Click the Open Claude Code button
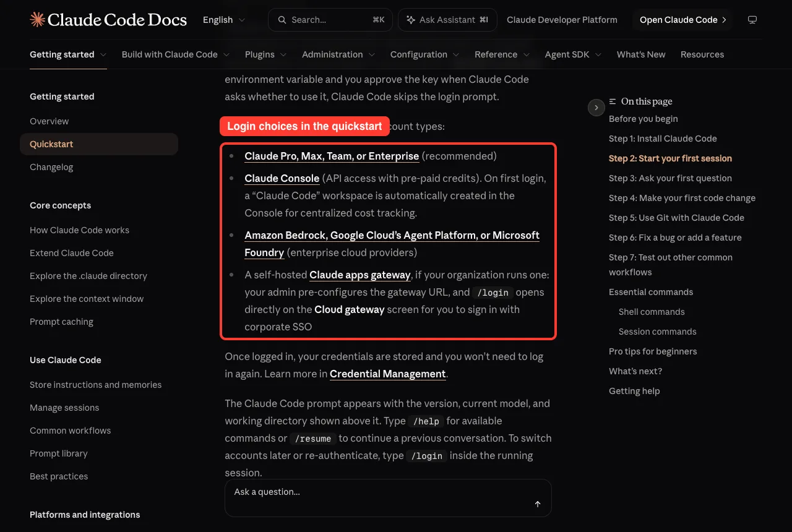This screenshot has width=792, height=532. pyautogui.click(x=682, y=20)
